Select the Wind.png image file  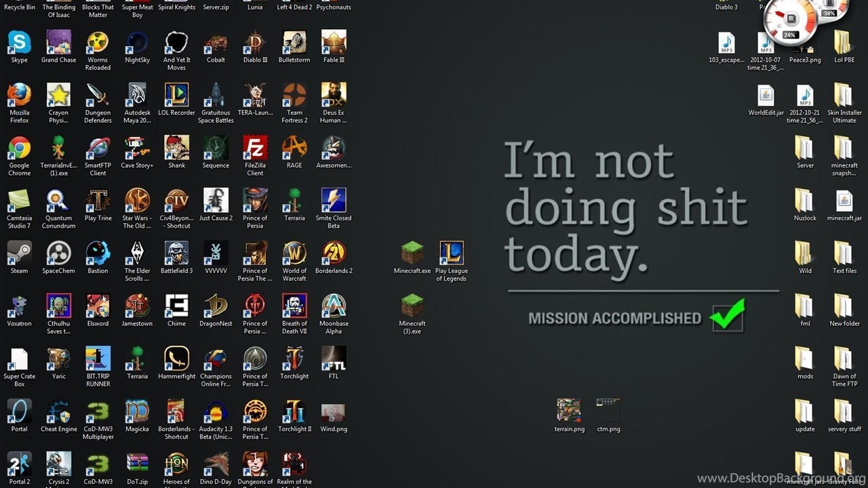tap(334, 412)
